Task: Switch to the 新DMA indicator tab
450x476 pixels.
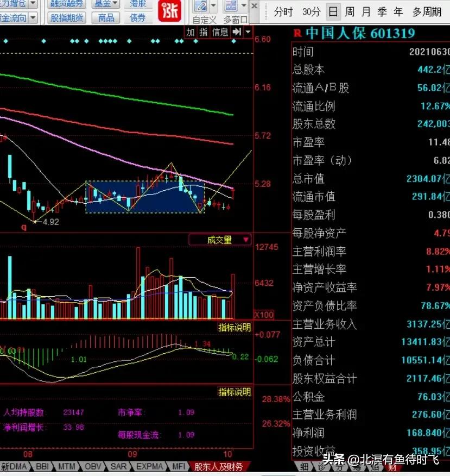Action: (x=14, y=466)
